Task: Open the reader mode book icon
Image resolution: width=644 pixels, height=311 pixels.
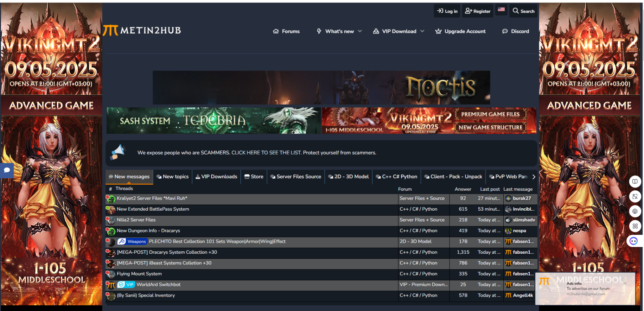Action: [635, 181]
